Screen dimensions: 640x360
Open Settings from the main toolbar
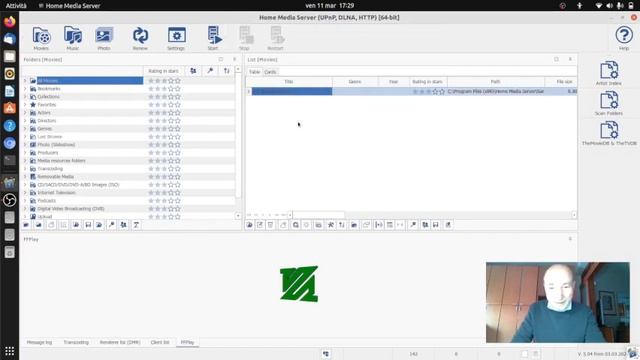[176, 38]
